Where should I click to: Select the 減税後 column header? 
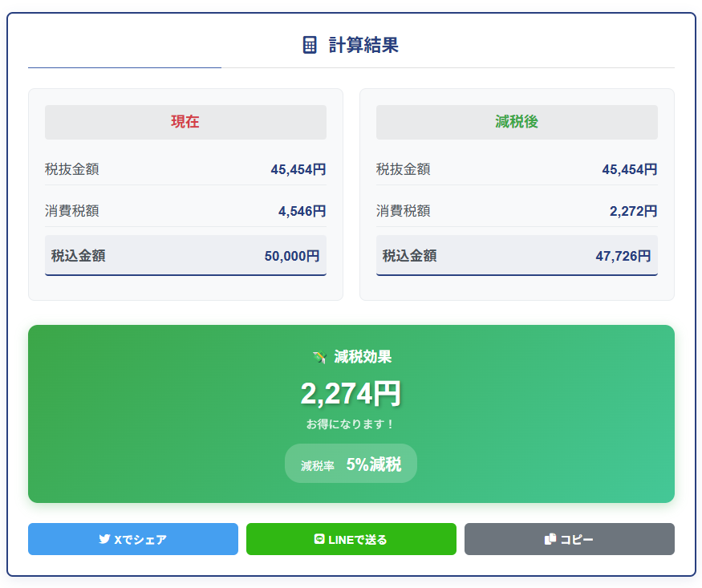click(517, 122)
